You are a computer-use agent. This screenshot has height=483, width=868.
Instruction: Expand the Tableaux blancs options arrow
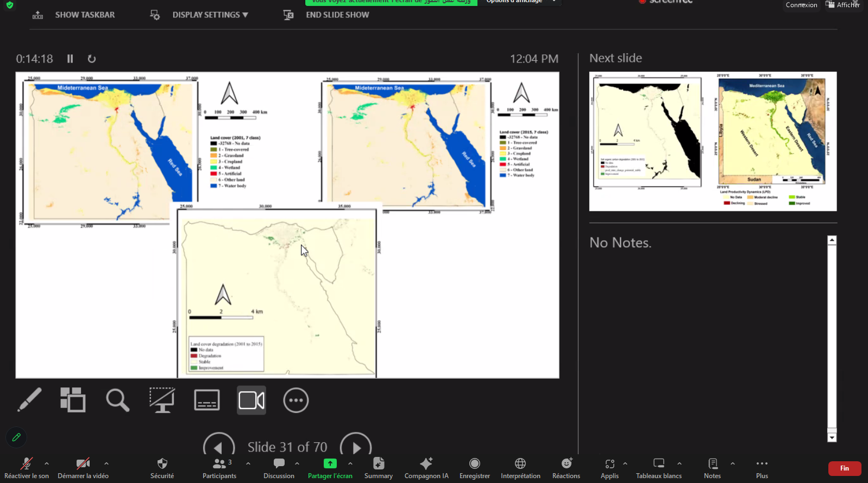[x=680, y=463]
